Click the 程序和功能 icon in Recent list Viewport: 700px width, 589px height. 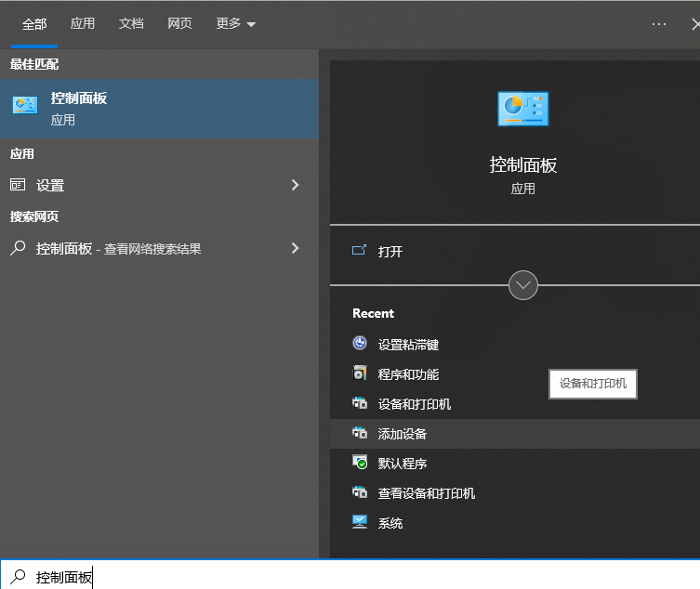pyautogui.click(x=361, y=373)
